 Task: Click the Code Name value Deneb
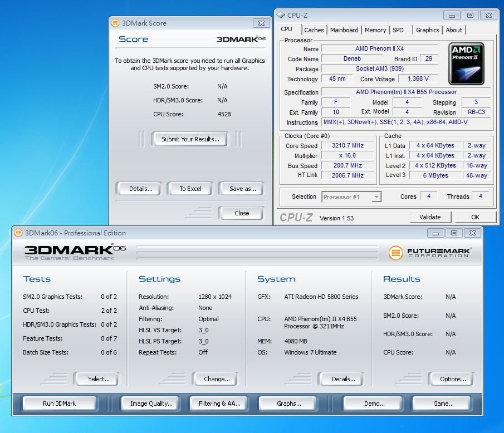352,58
